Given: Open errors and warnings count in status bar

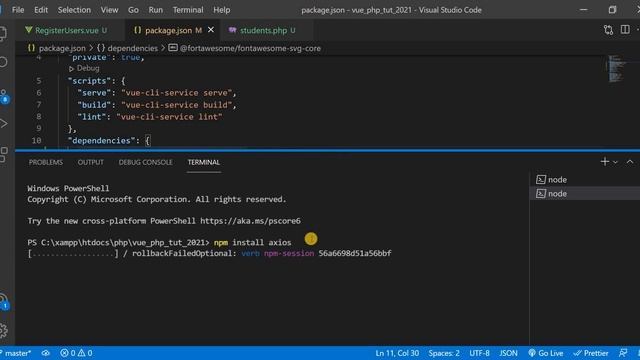Looking at the screenshot, I should [x=76, y=353].
